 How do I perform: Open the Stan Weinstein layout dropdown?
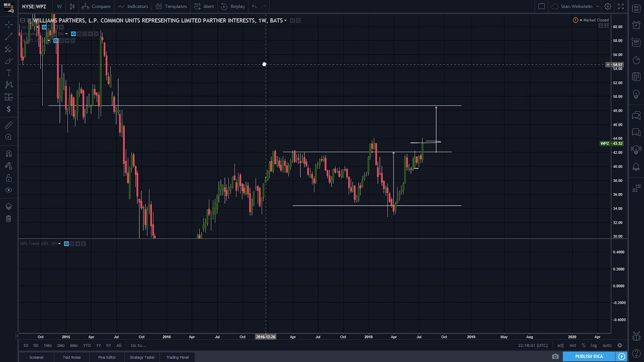[x=576, y=7]
